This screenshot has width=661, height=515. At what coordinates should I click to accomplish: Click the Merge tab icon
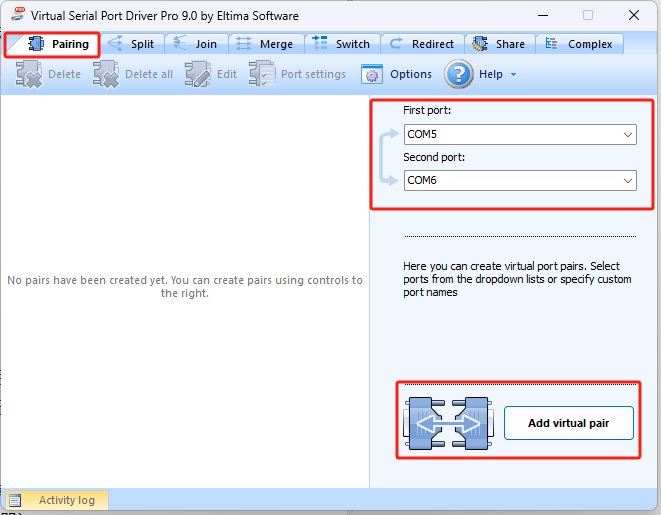(244, 44)
